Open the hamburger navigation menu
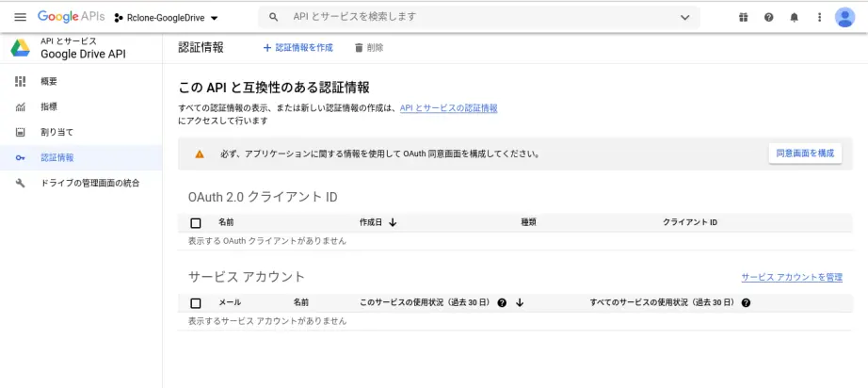 point(20,17)
